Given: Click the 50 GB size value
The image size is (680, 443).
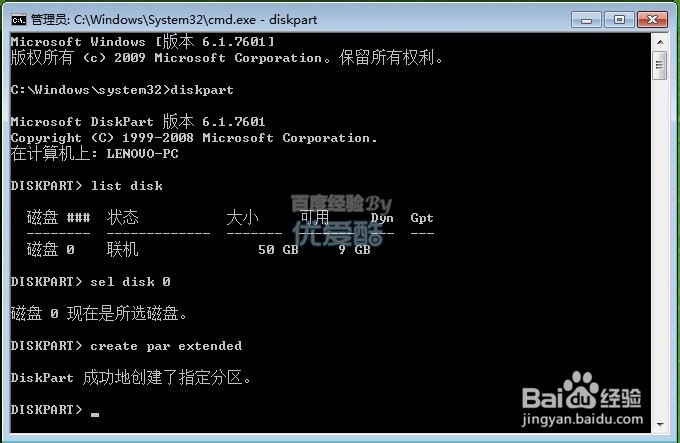Looking at the screenshot, I should (x=278, y=250).
